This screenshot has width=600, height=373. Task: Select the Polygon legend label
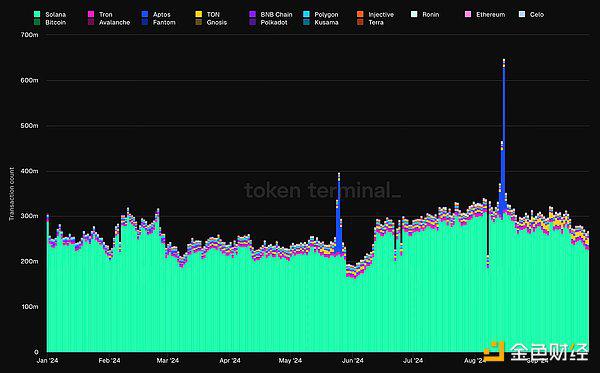click(x=326, y=14)
